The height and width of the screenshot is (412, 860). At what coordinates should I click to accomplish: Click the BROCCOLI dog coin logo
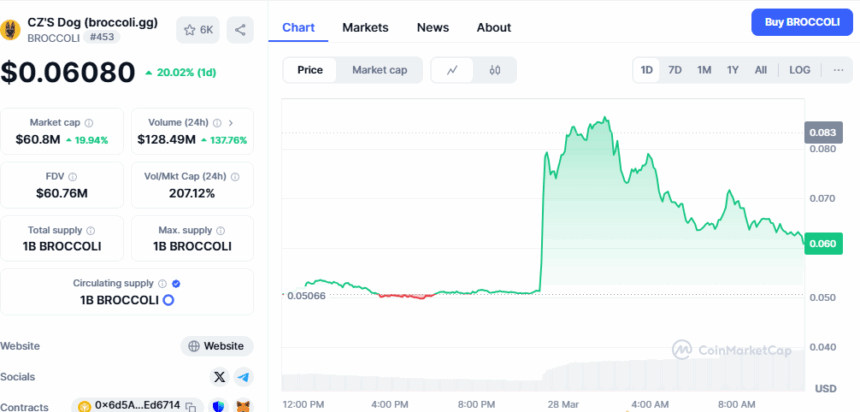click(x=9, y=30)
